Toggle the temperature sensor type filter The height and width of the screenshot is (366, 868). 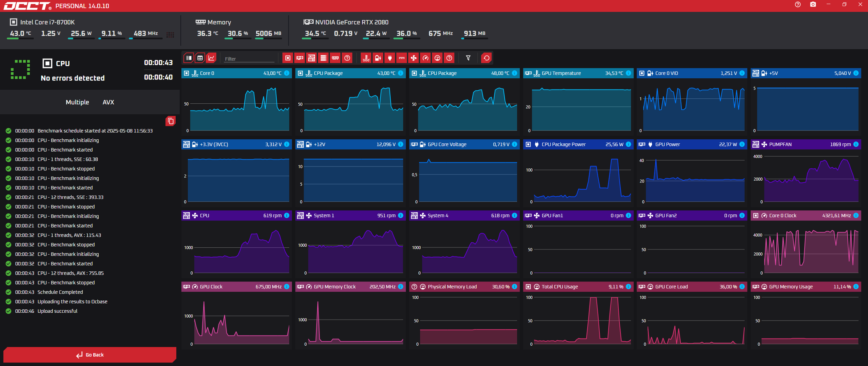[366, 58]
